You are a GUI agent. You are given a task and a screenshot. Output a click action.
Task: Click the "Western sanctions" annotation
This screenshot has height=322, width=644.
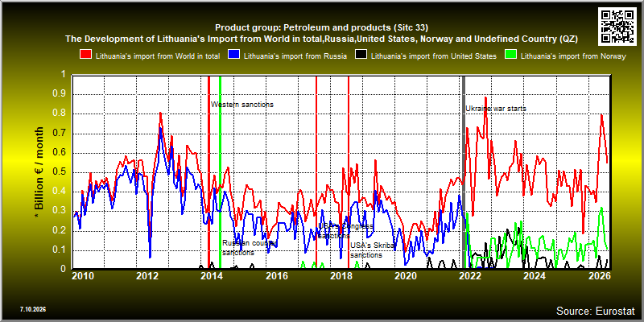242,105
